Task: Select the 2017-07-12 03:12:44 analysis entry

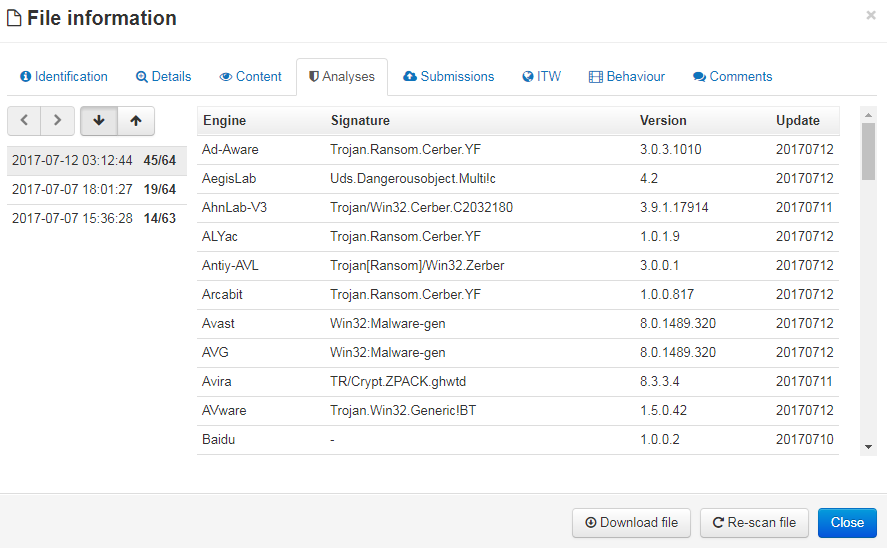Action: [94, 160]
